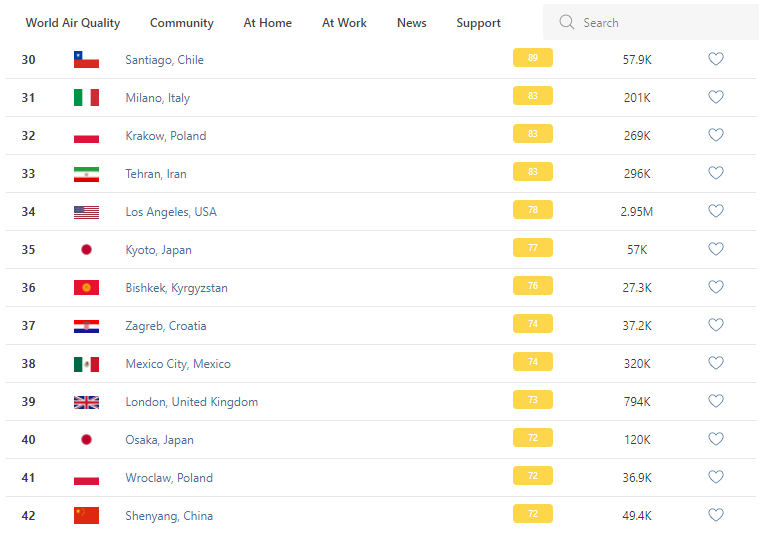759x534 pixels.
Task: Click the yellow AQI badge for Kyoto
Action: click(x=532, y=248)
